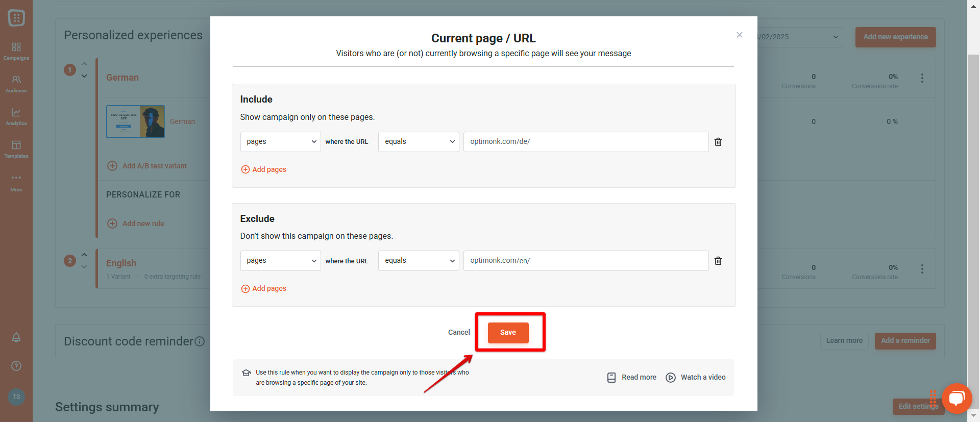Open the Audience sidebar section

[x=16, y=84]
